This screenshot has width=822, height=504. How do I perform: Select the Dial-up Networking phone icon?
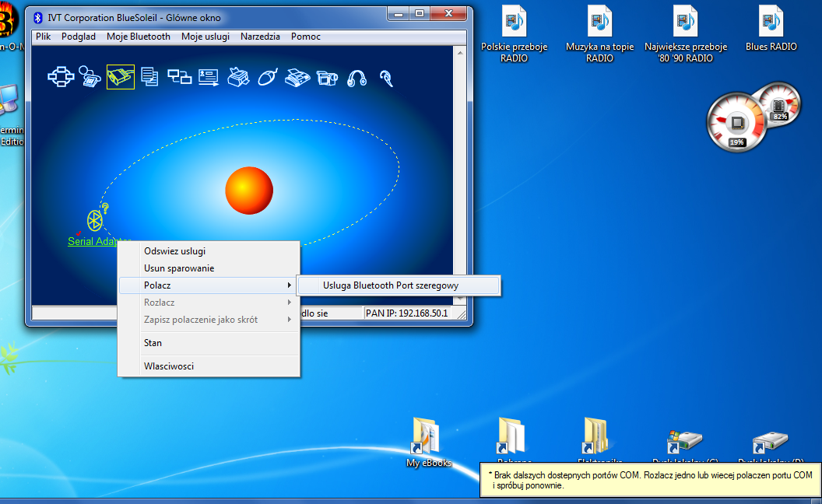click(x=90, y=77)
